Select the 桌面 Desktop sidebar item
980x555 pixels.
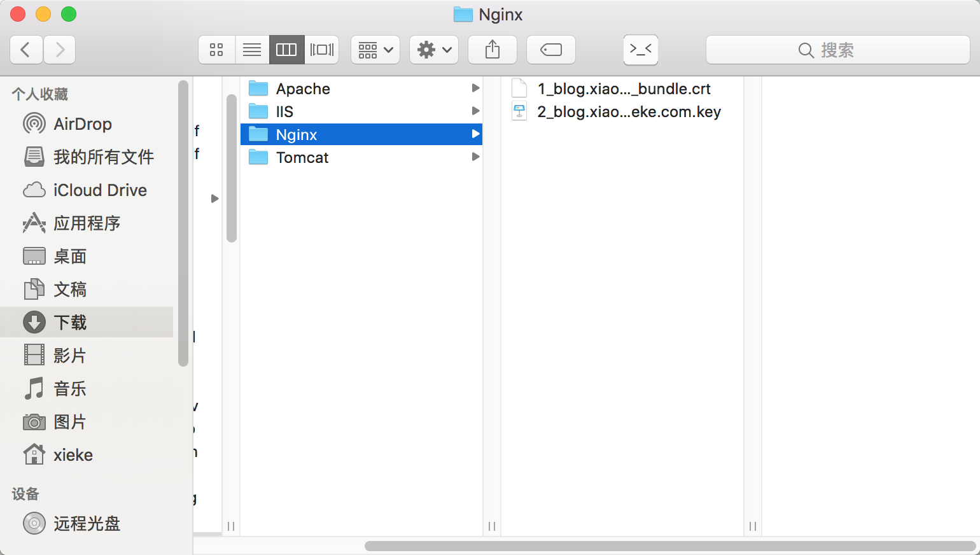70,256
